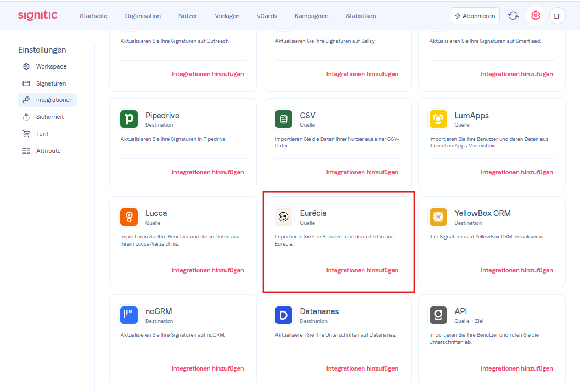Add the LumApps integration
This screenshot has height=392, width=580.
[517, 172]
